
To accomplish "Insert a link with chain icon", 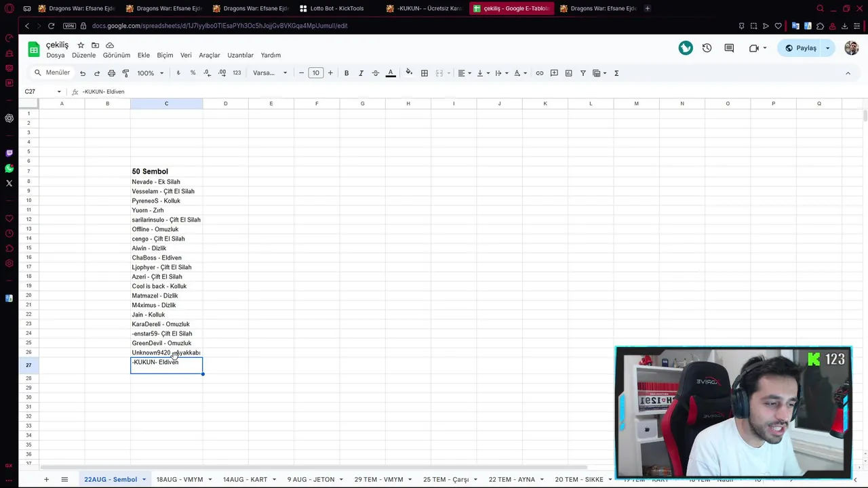I will click(540, 73).
